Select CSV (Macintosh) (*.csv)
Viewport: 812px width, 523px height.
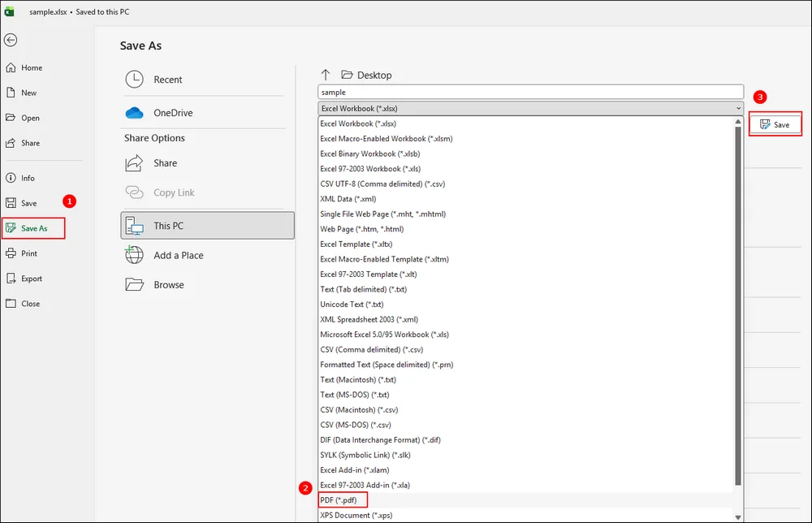click(527, 409)
